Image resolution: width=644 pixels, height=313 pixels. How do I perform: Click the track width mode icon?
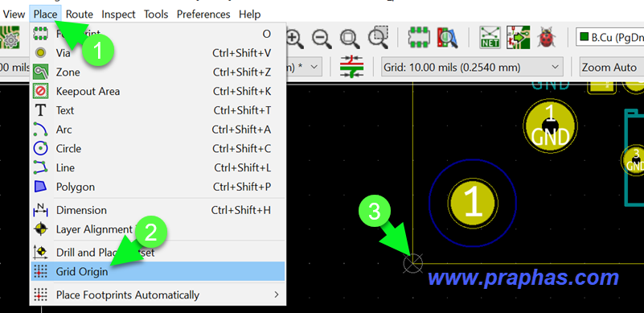(351, 67)
